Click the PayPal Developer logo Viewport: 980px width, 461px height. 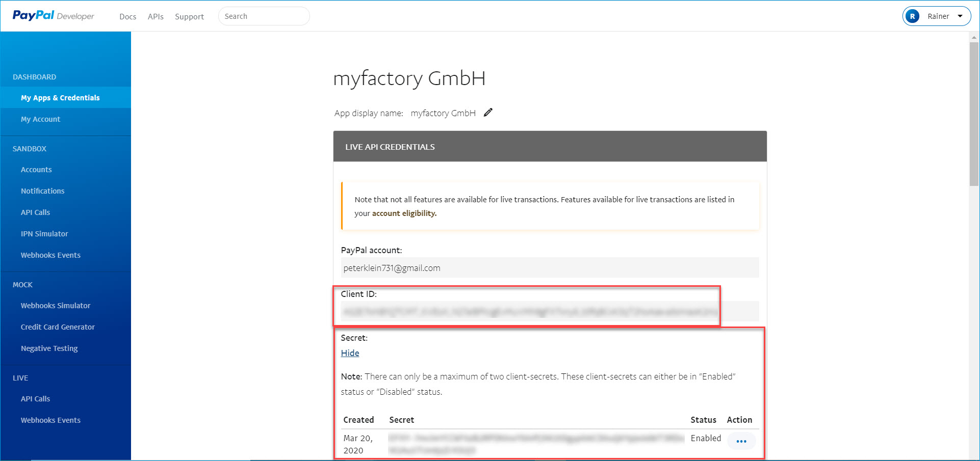[53, 16]
